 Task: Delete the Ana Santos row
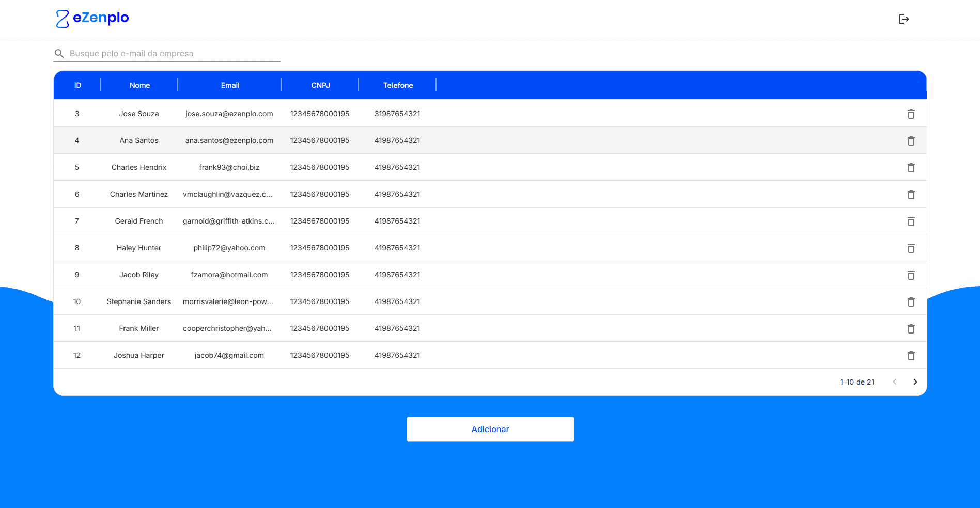click(x=911, y=141)
